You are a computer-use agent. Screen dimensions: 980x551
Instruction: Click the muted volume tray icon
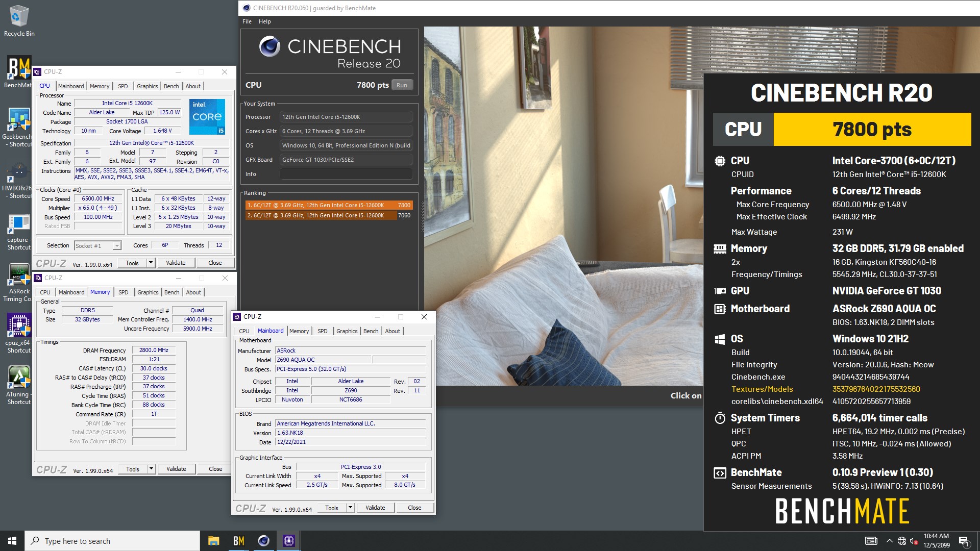click(x=914, y=541)
